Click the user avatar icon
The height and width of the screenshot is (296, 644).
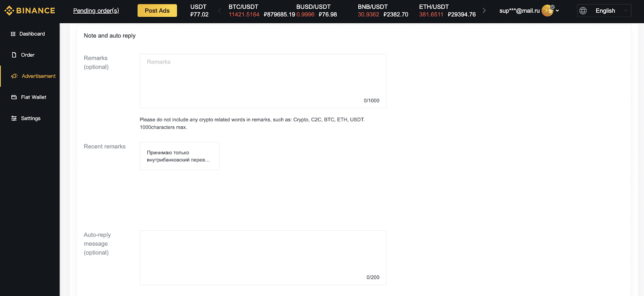click(547, 10)
